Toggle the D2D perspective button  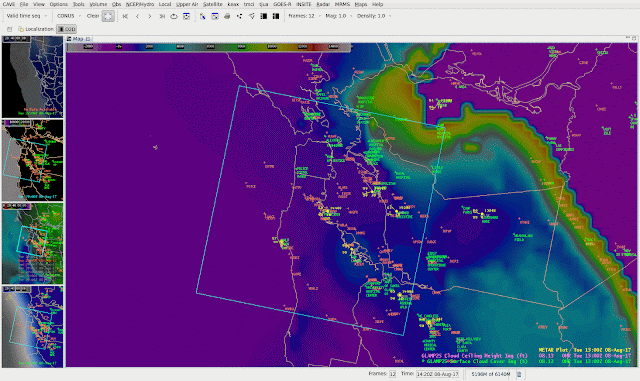(x=67, y=29)
